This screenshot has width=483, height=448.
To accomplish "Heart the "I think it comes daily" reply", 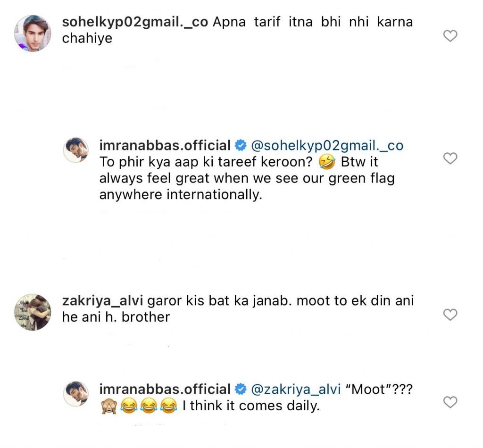I will click(x=451, y=402).
